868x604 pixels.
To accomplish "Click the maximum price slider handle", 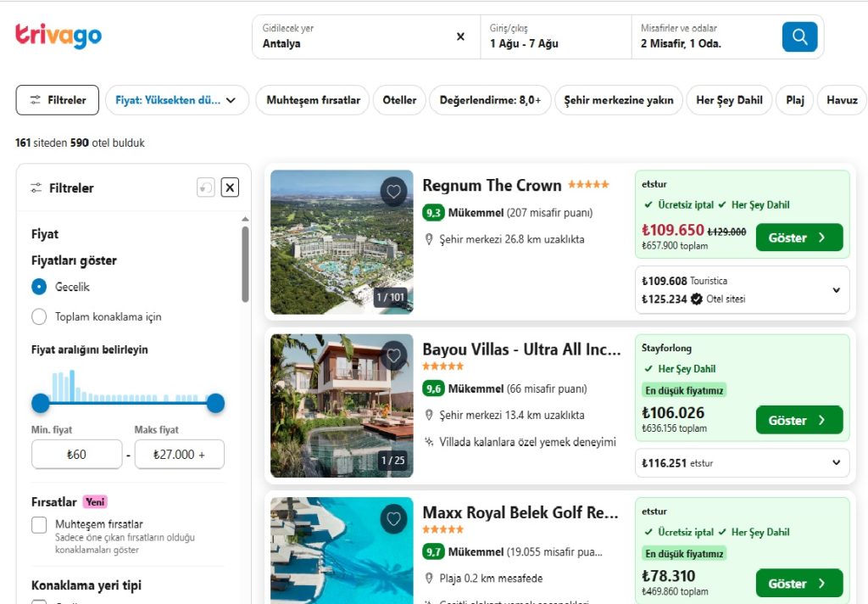I will tap(215, 403).
